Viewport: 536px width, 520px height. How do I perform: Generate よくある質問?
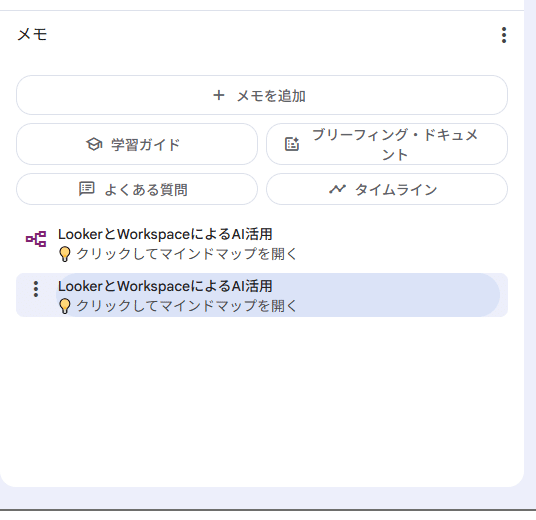137,189
